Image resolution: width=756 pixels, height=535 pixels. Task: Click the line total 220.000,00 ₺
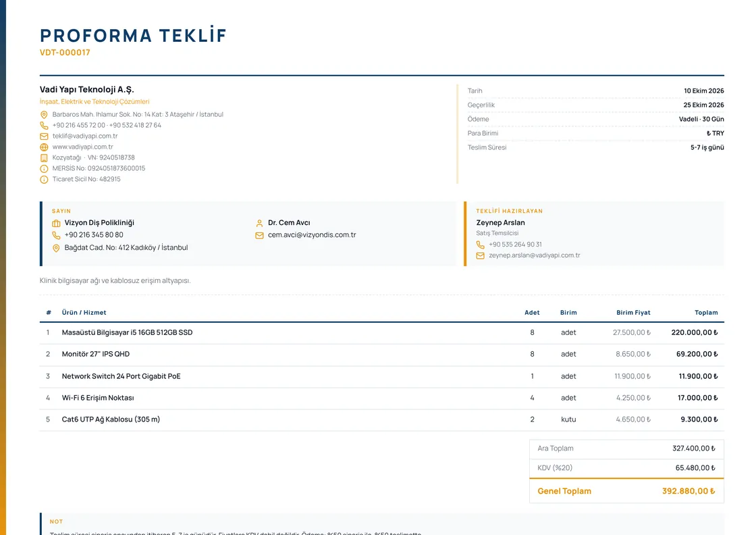[x=695, y=333]
